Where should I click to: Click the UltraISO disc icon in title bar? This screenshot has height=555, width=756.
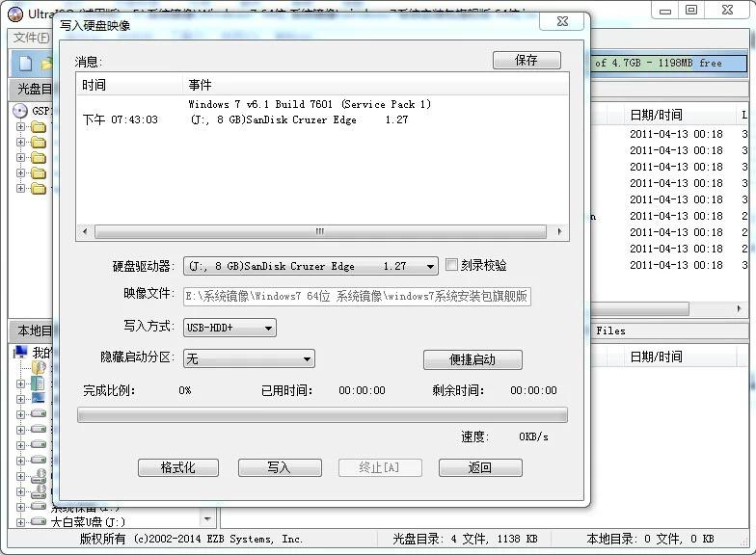[x=15, y=13]
